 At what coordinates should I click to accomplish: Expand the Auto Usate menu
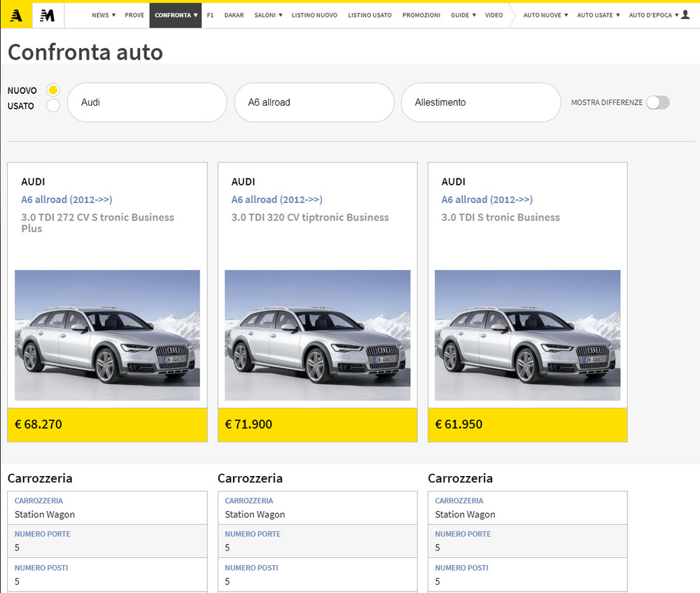coord(598,15)
